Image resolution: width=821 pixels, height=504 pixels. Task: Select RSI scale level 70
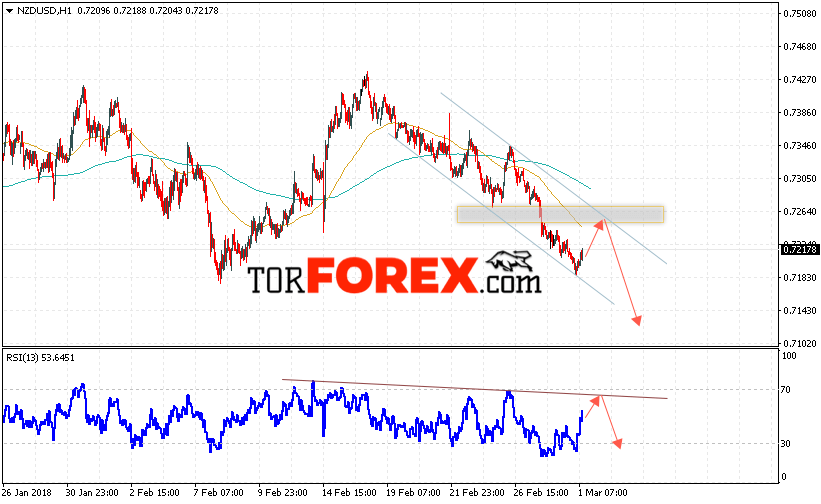pyautogui.click(x=786, y=389)
